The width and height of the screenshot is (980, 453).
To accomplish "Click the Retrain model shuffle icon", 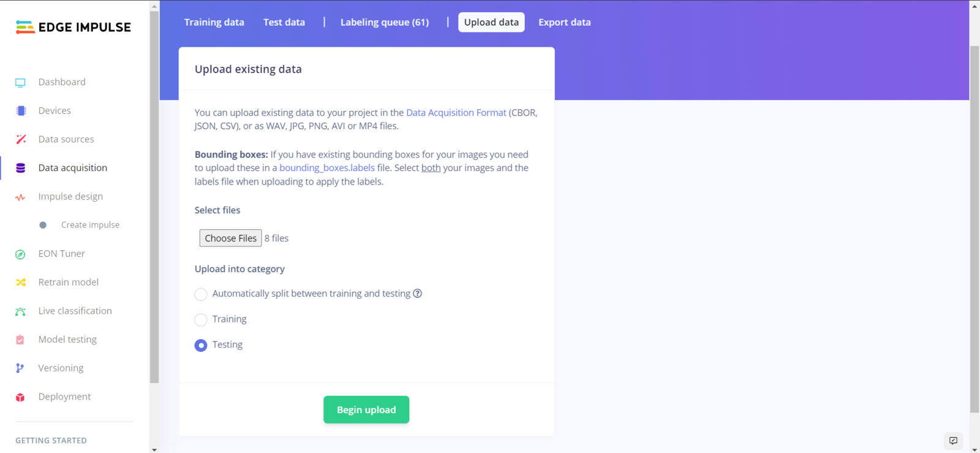I will coord(21,283).
